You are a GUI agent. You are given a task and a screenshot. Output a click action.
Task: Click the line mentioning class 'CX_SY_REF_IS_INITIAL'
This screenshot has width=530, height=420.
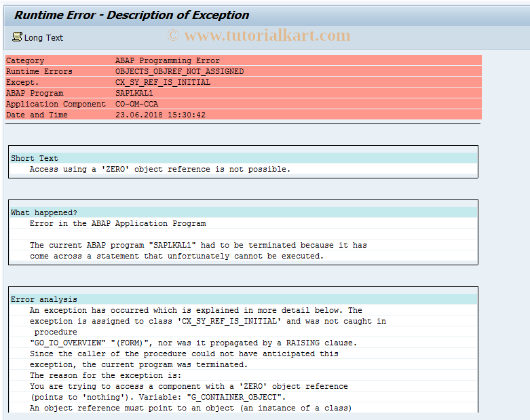[x=208, y=321]
